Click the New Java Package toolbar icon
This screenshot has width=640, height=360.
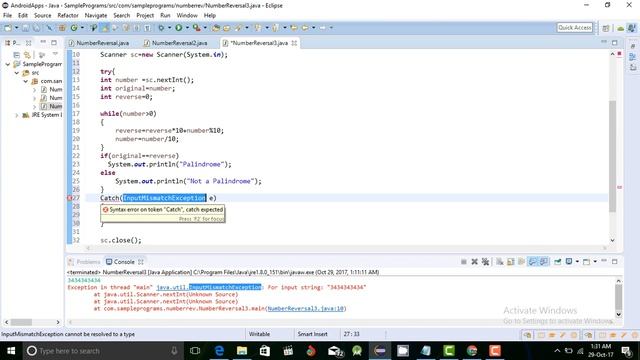(62, 28)
